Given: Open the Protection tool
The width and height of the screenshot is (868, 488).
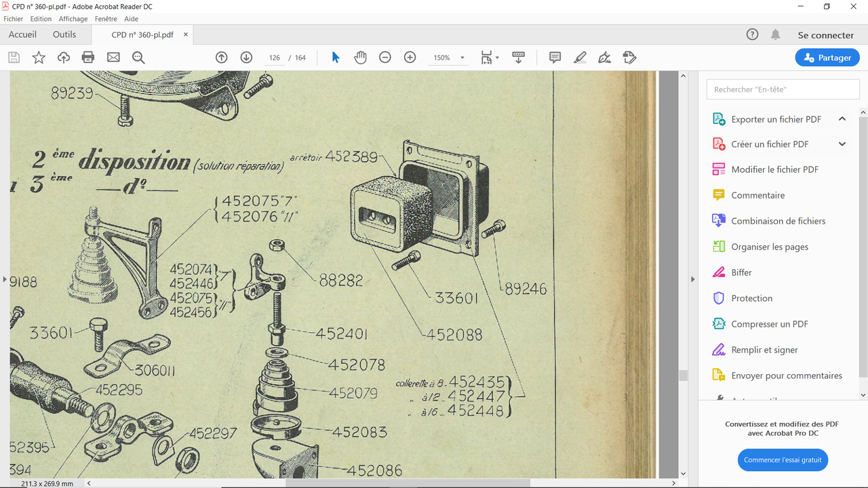Looking at the screenshot, I should click(743, 298).
